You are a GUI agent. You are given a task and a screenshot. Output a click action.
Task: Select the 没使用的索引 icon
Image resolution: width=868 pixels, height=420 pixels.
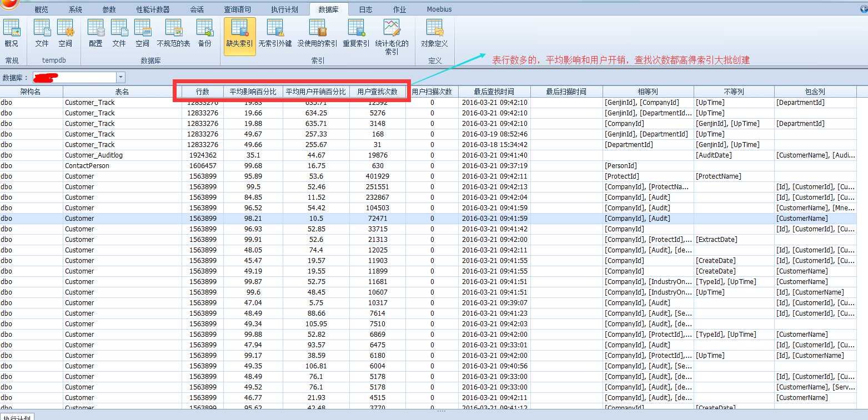[317, 34]
